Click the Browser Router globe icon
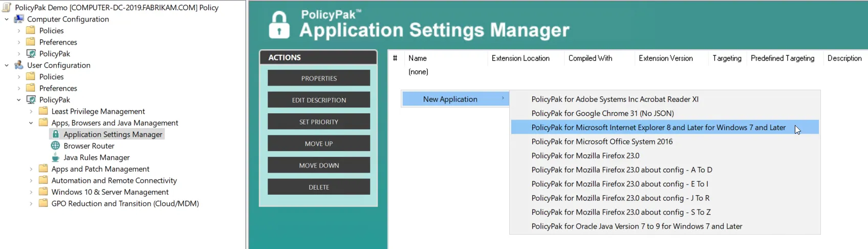 click(56, 146)
